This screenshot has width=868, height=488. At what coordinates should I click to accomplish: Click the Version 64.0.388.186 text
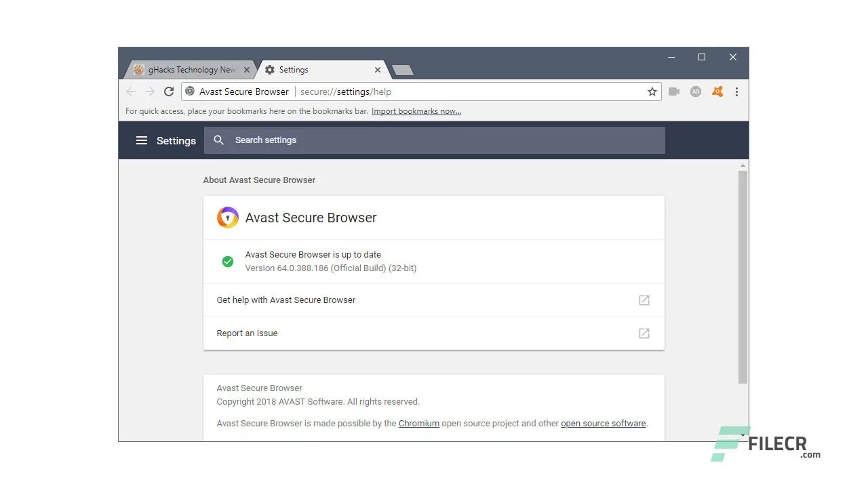pos(331,268)
